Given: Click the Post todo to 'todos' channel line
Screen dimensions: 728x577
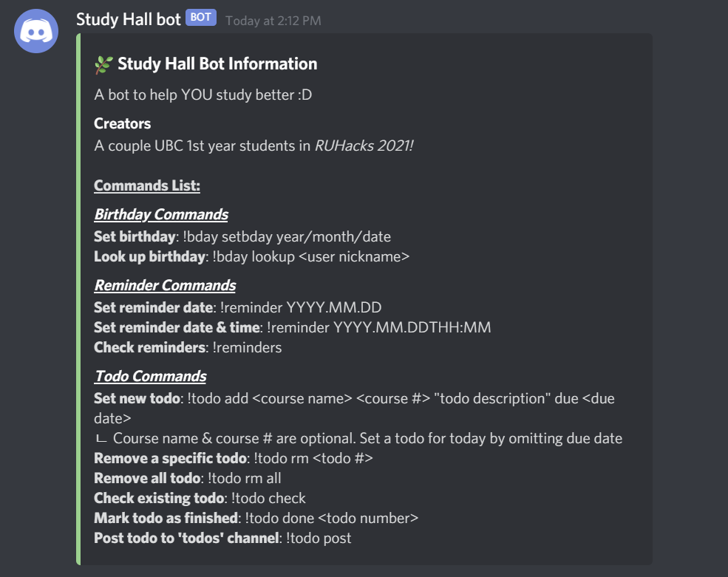Looking at the screenshot, I should pyautogui.click(x=222, y=538).
